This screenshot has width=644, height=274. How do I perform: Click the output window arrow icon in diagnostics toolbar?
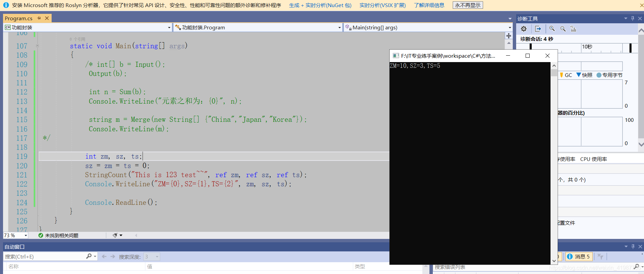point(538,29)
